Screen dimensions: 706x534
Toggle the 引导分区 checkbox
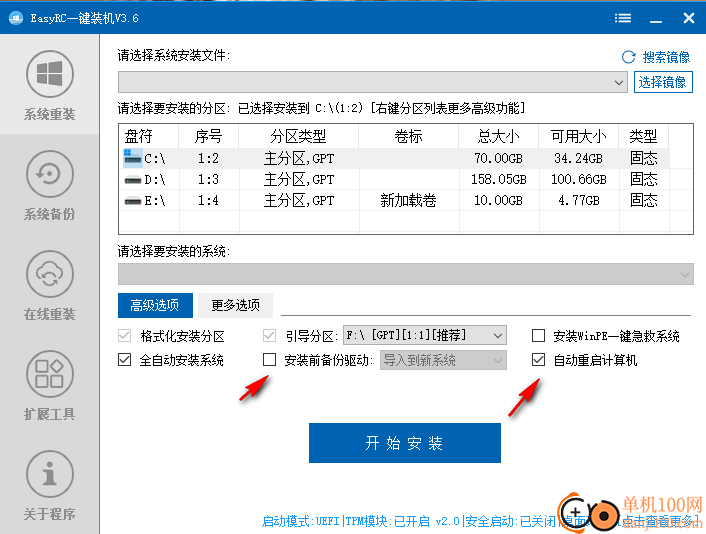point(269,335)
